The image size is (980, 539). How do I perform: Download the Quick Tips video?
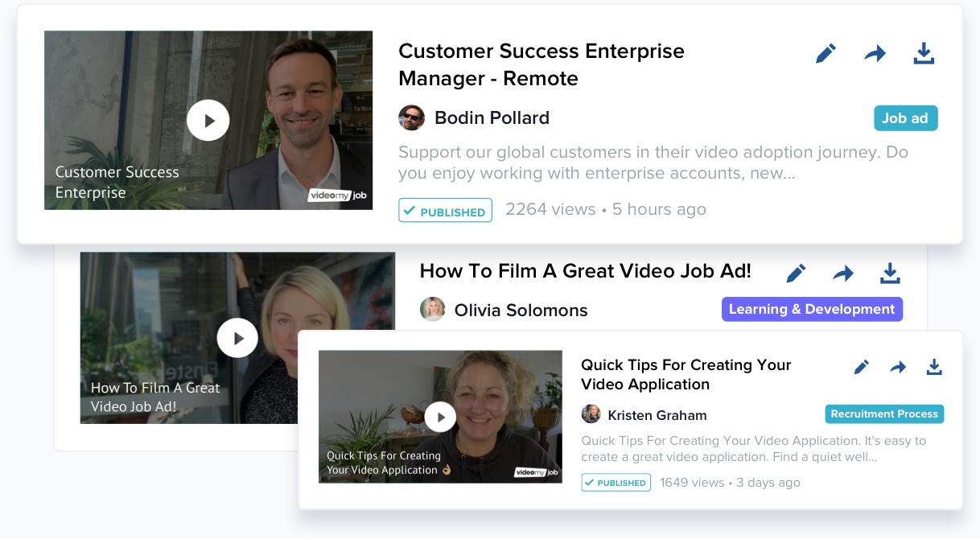coord(934,367)
